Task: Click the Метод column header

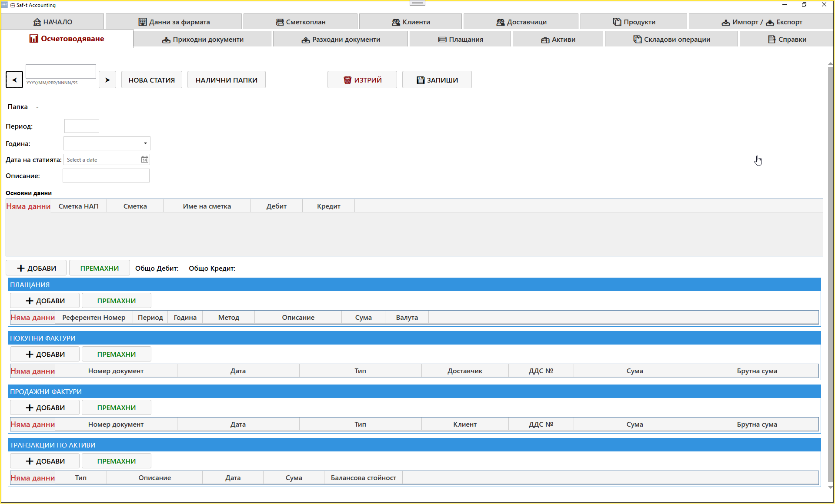Action: point(229,317)
